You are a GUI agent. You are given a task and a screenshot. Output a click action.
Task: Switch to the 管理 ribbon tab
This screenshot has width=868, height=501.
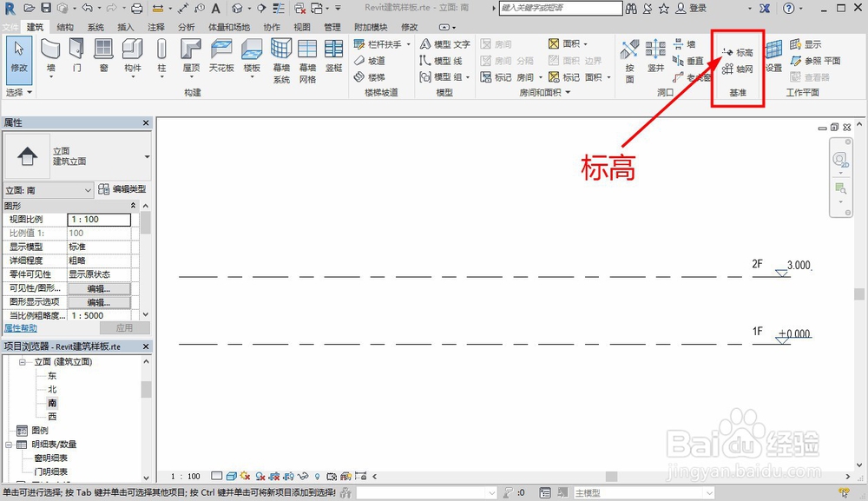click(x=332, y=27)
